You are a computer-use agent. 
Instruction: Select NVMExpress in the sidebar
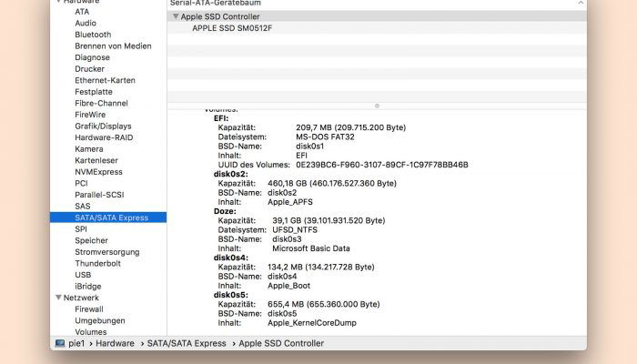98,172
